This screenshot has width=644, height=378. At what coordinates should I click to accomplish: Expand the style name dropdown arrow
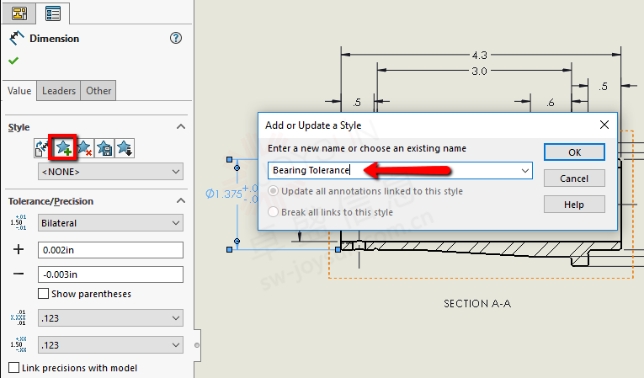click(525, 171)
